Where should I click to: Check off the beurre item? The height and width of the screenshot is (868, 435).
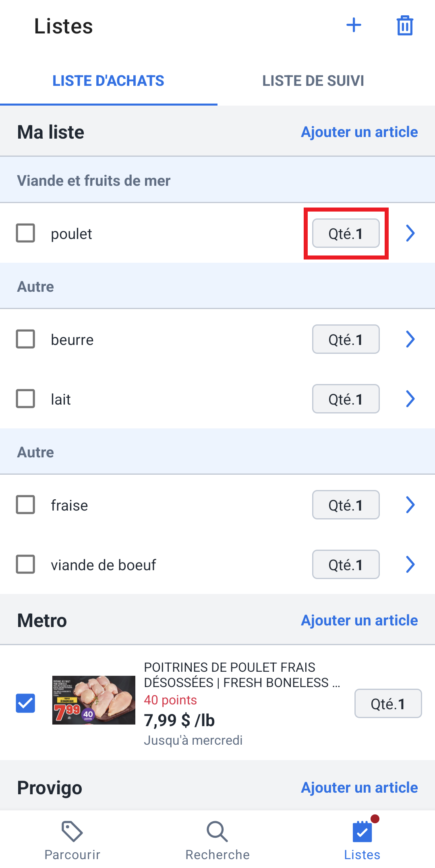pos(25,339)
